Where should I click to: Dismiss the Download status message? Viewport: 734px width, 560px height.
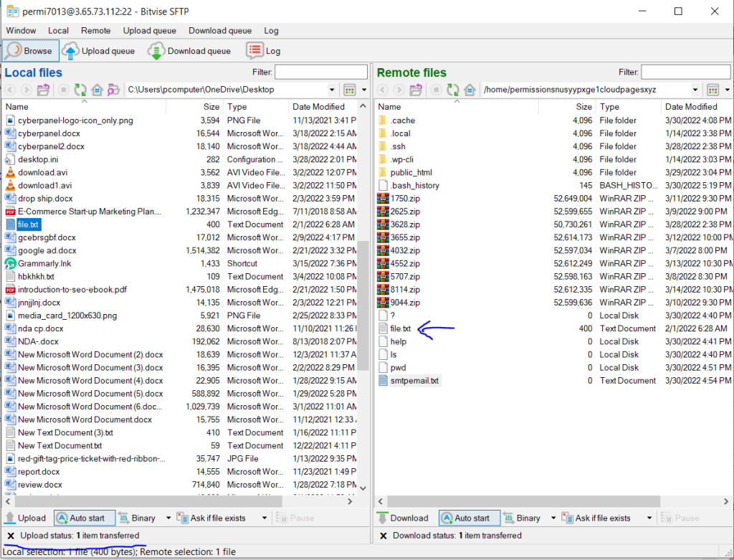383,536
